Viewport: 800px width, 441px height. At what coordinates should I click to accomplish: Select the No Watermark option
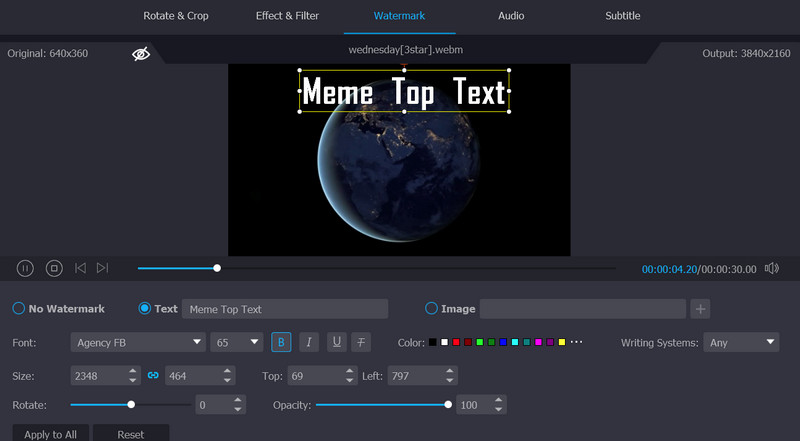tap(20, 309)
